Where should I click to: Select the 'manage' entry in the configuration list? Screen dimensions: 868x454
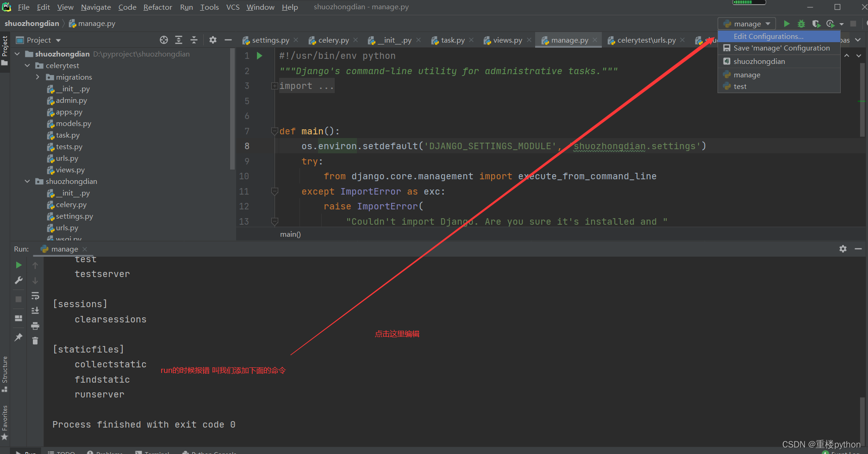tap(779, 75)
